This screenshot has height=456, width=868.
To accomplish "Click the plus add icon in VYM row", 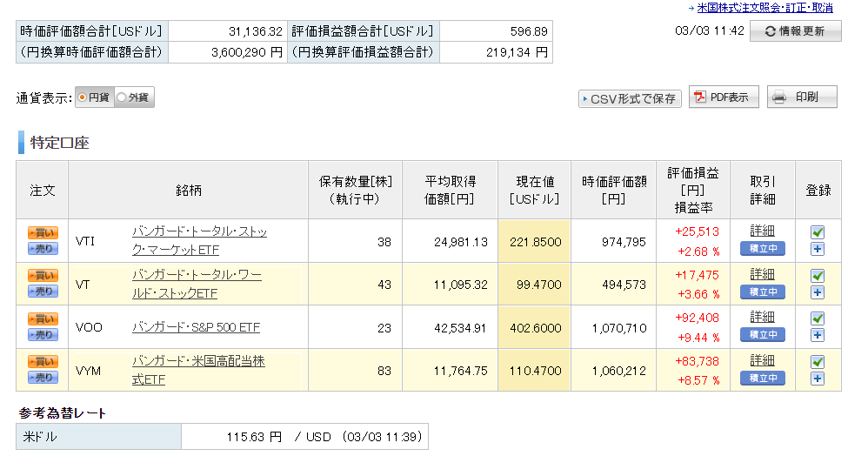I will [818, 379].
